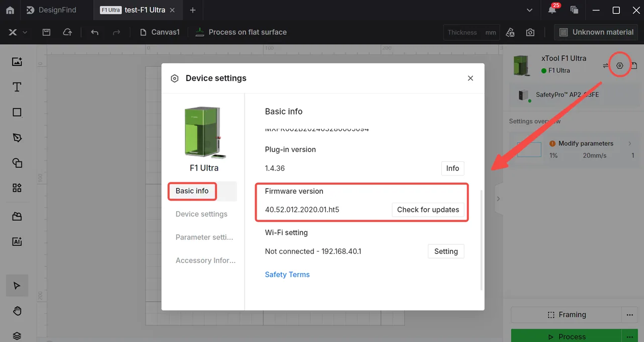Open the Framing more options menu
The height and width of the screenshot is (342, 644).
click(x=629, y=315)
